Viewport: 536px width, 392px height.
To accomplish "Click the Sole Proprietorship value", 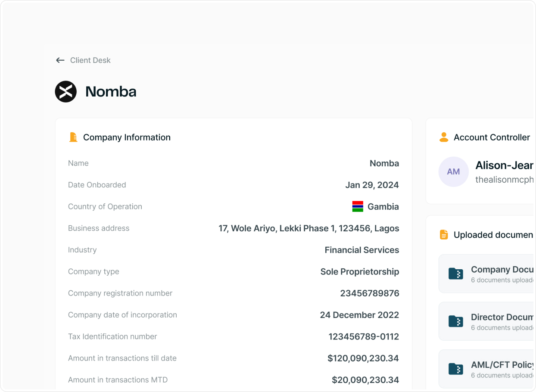I will [360, 272].
